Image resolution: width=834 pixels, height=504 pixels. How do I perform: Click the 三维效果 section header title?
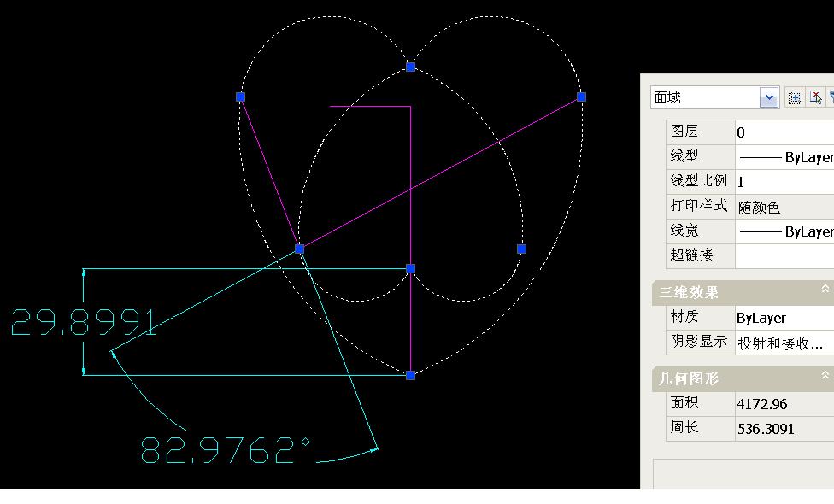click(689, 292)
